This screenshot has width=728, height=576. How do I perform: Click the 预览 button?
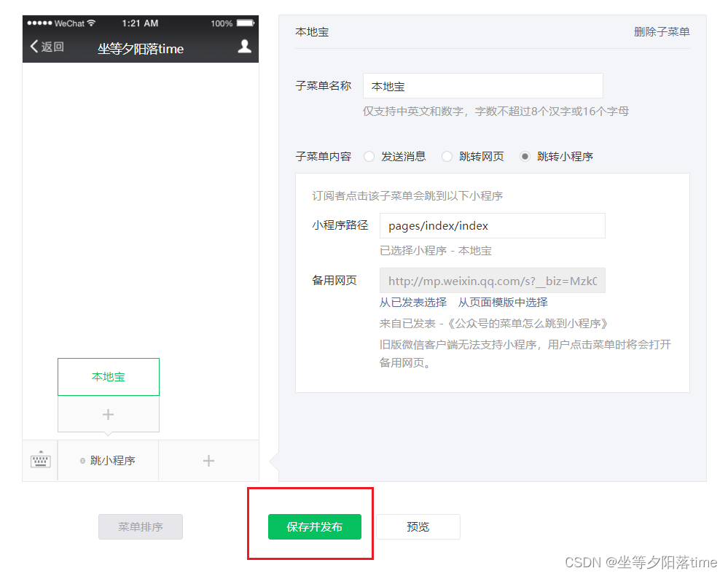[418, 526]
